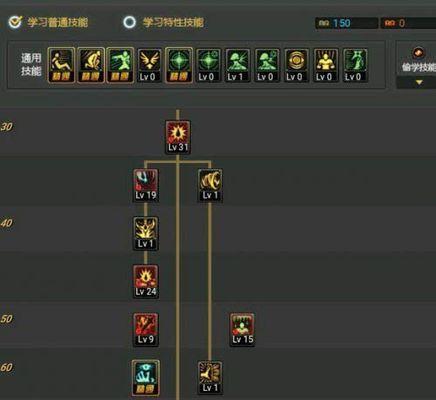Select the Lv 1 skill icon in row 60
The height and width of the screenshot is (400, 436).
pyautogui.click(x=210, y=377)
